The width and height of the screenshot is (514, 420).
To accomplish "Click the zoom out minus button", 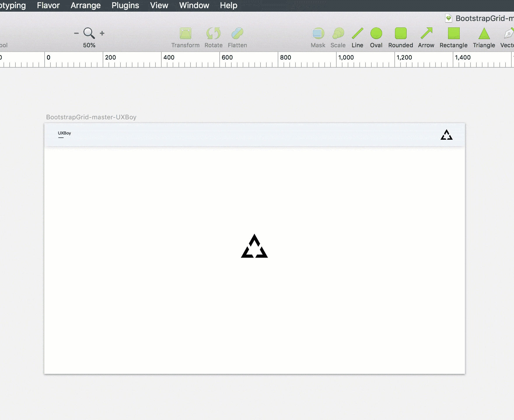I will tap(76, 33).
